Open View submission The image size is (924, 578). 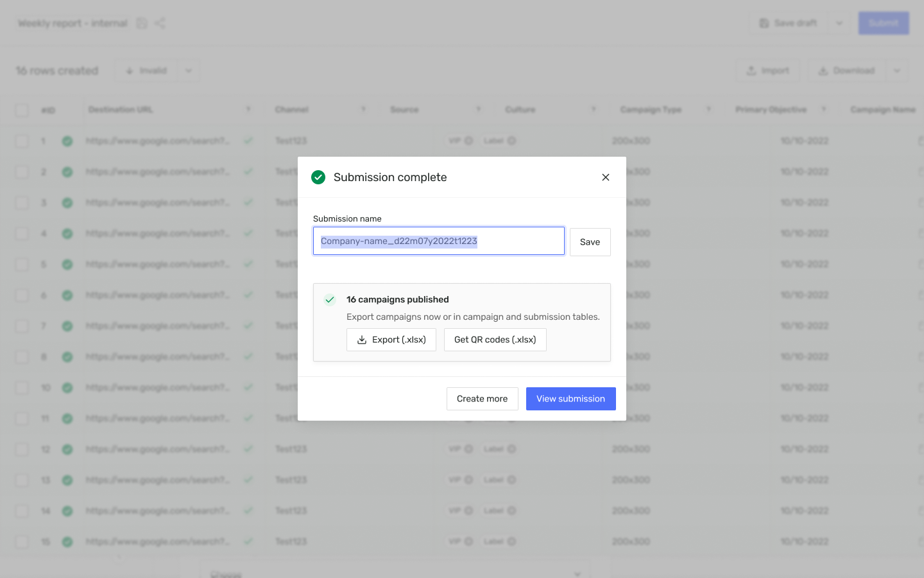tap(570, 399)
